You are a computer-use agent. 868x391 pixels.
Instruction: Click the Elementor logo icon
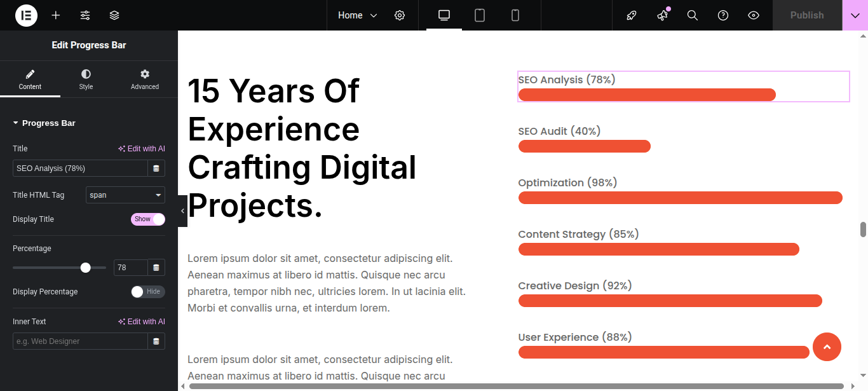[x=26, y=15]
